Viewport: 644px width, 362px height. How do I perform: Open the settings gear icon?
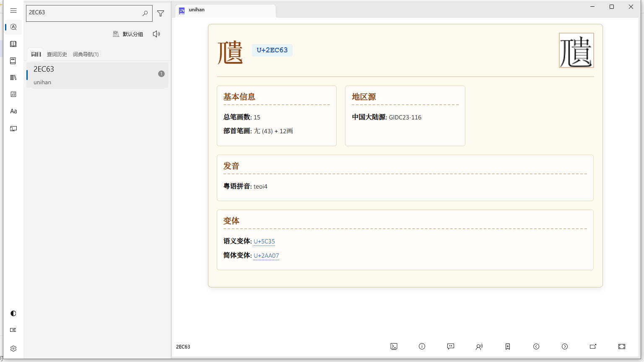click(x=13, y=349)
